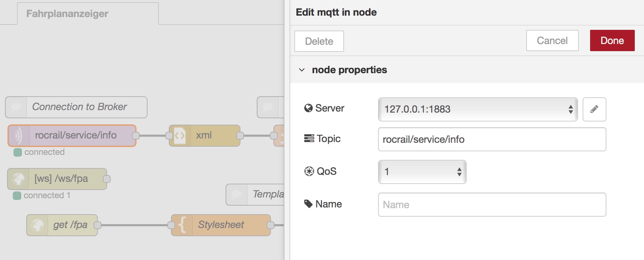Click into the Topic input field
This screenshot has height=260, width=644.
click(492, 139)
